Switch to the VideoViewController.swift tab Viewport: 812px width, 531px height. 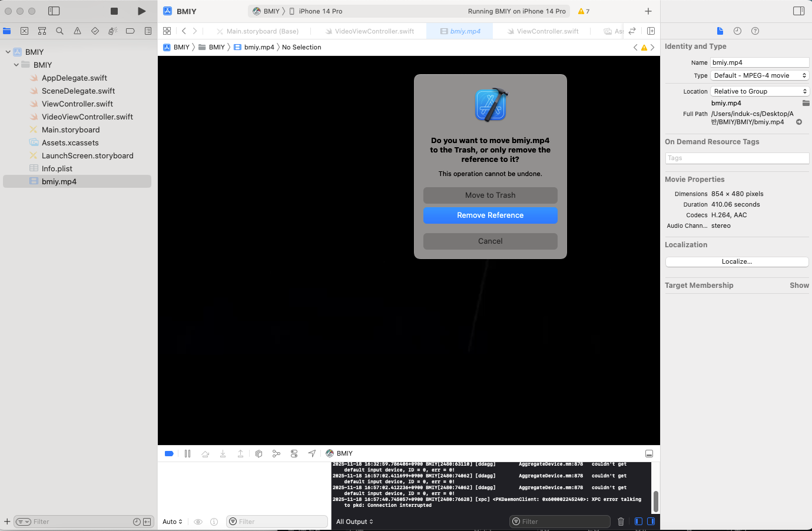click(x=374, y=31)
